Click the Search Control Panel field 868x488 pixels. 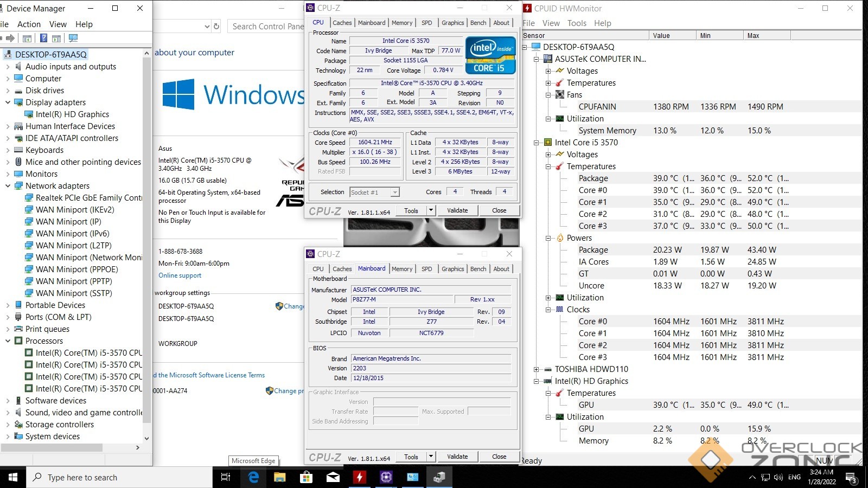pos(267,26)
